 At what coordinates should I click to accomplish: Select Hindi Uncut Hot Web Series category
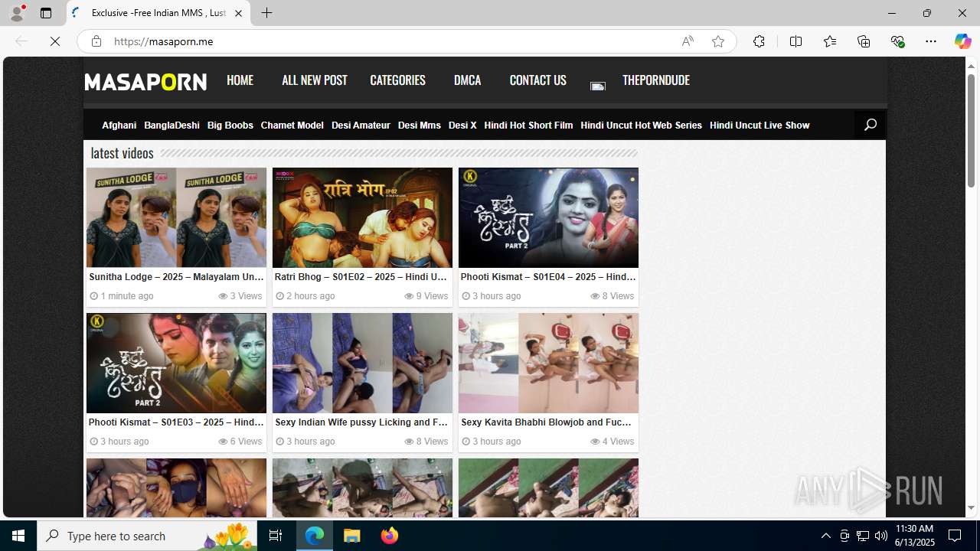641,126
